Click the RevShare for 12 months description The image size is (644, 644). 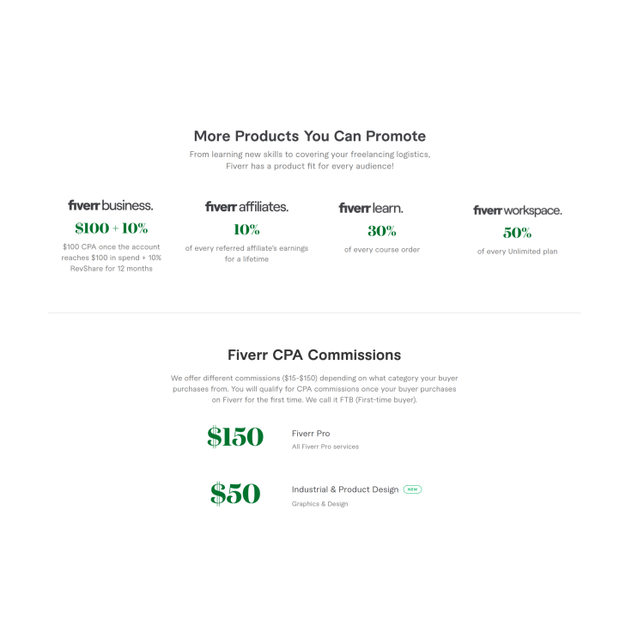(x=112, y=268)
